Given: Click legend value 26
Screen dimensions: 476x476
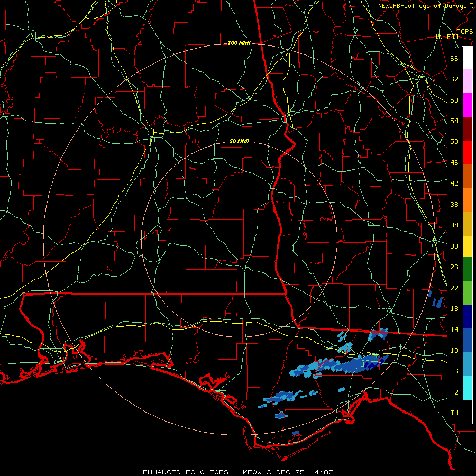Looking at the screenshot, I should point(454,267).
